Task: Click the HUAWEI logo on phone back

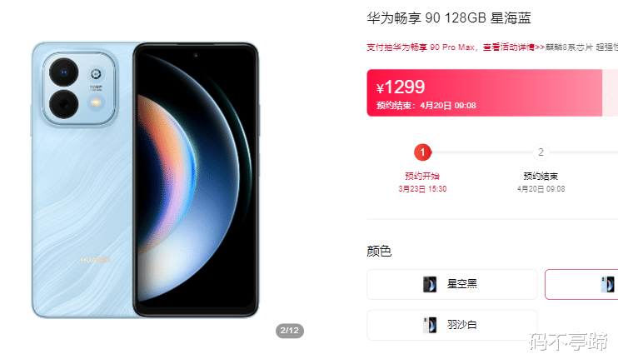Action: [95, 260]
